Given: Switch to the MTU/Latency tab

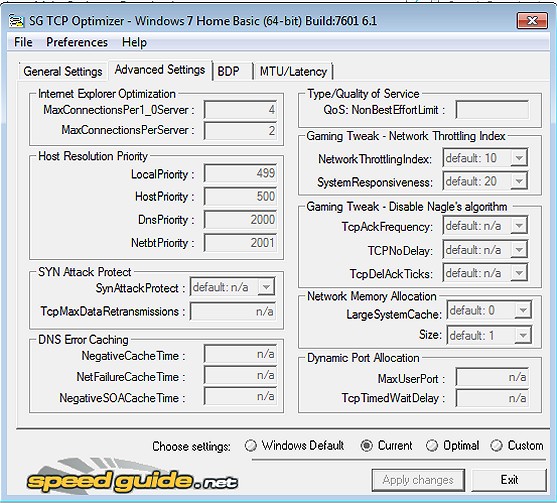Looking at the screenshot, I should (293, 71).
